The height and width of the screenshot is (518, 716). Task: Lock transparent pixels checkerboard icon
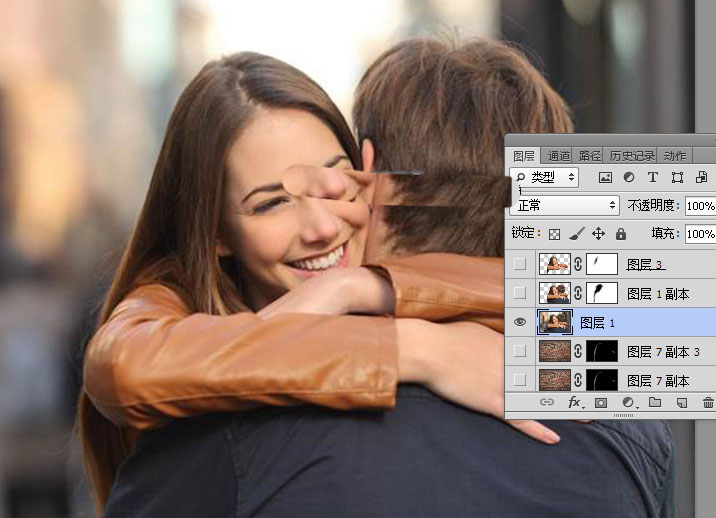554,234
